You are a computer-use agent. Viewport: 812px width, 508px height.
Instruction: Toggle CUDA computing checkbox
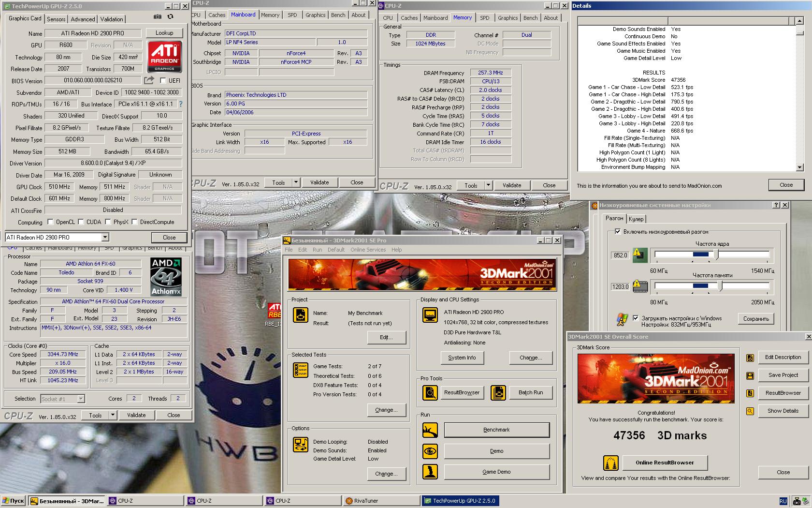point(81,222)
